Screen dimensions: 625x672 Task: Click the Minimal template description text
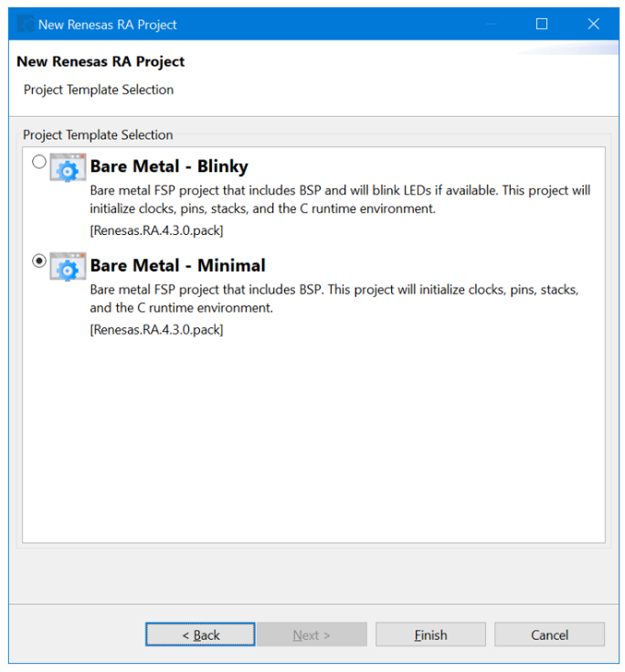(x=334, y=298)
